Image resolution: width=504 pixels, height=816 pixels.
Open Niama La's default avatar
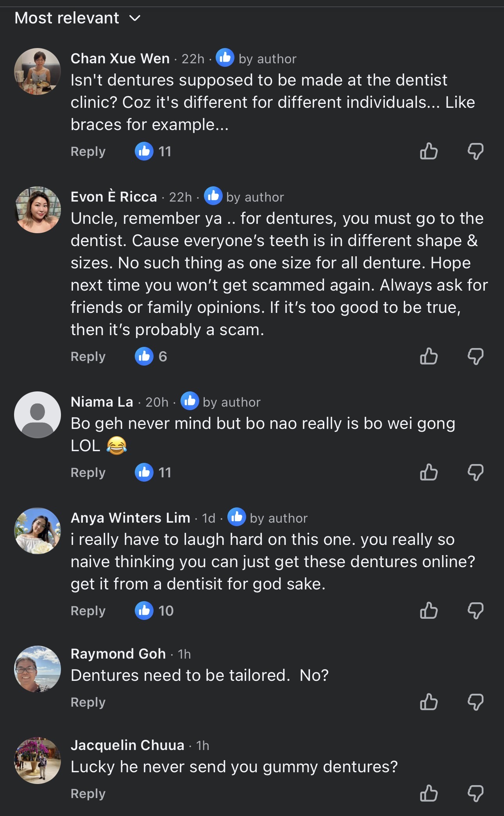38,415
